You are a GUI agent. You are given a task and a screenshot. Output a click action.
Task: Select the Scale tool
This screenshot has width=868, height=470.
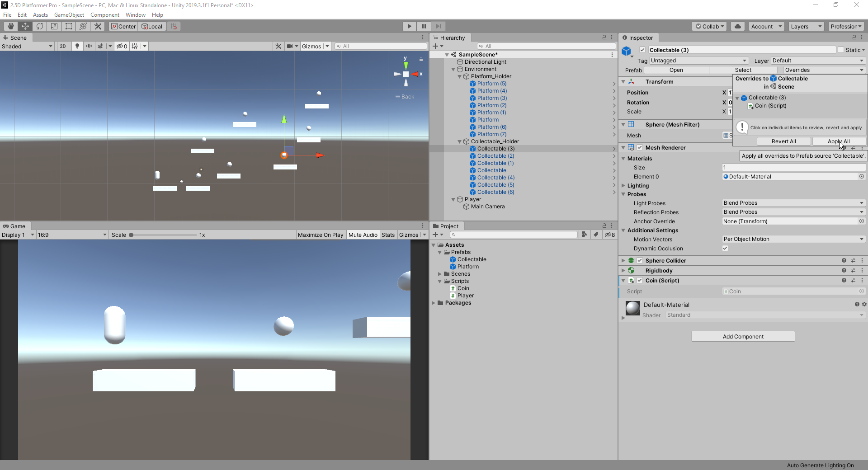[54, 26]
